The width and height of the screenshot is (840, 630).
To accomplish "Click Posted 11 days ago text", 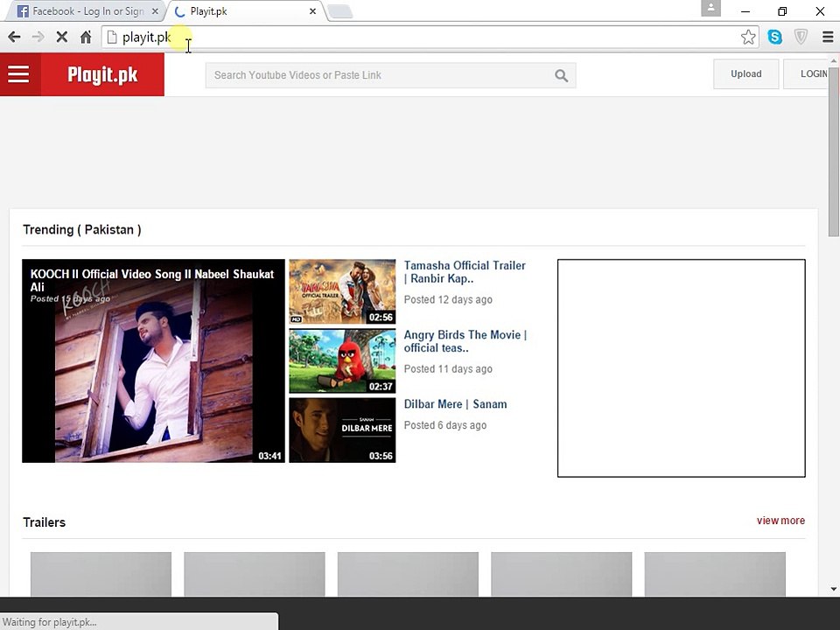I will [x=448, y=368].
